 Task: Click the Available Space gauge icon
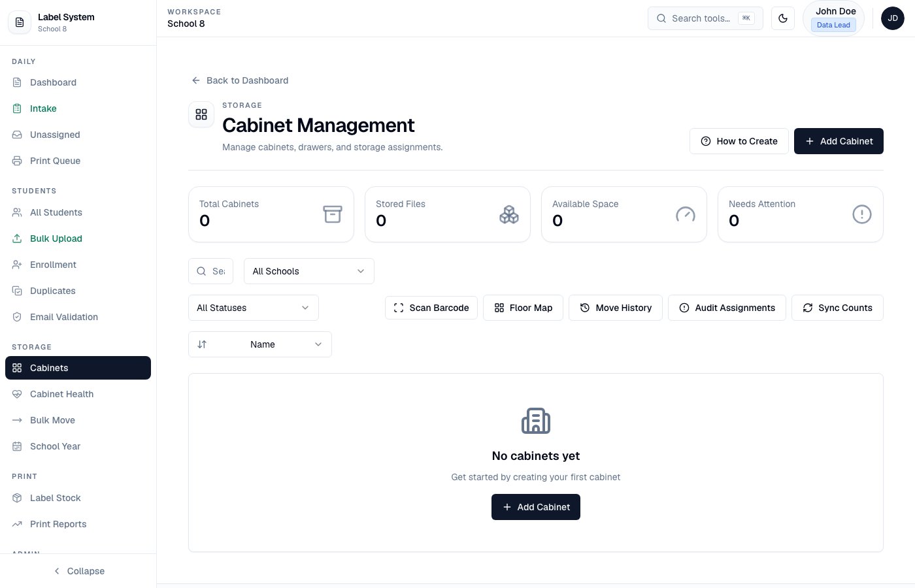686,214
